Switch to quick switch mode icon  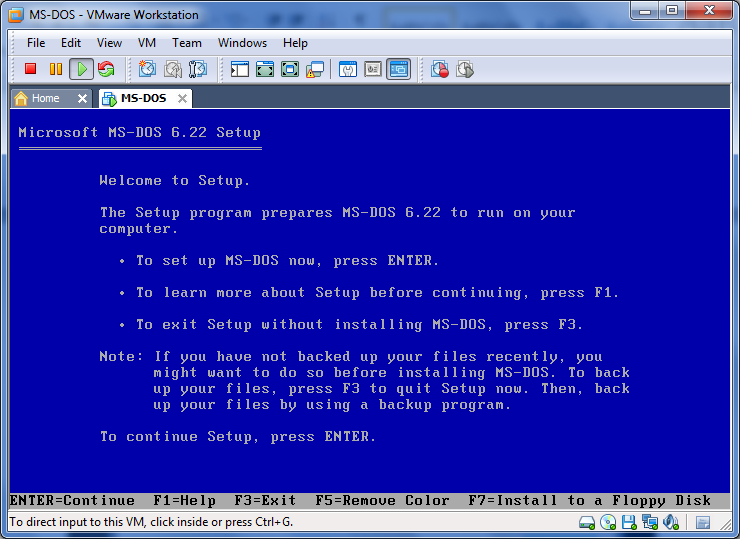coord(265,69)
